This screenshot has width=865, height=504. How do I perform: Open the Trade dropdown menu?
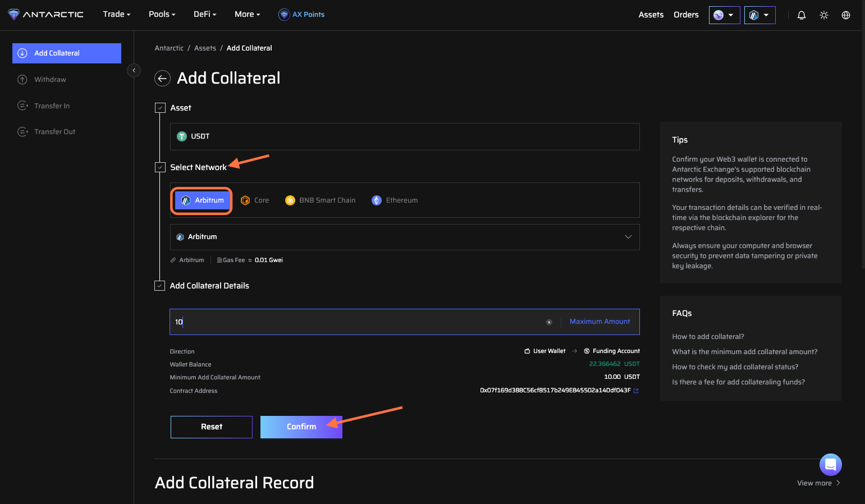pos(117,15)
